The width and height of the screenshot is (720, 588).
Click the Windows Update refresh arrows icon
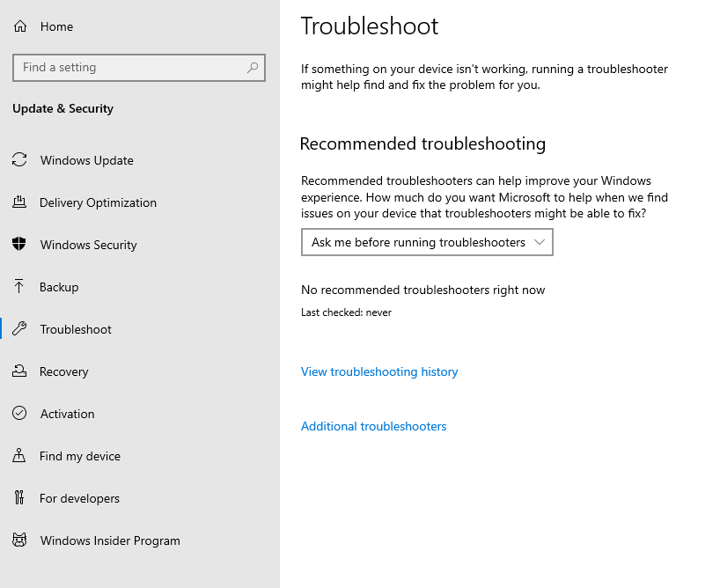pos(19,160)
